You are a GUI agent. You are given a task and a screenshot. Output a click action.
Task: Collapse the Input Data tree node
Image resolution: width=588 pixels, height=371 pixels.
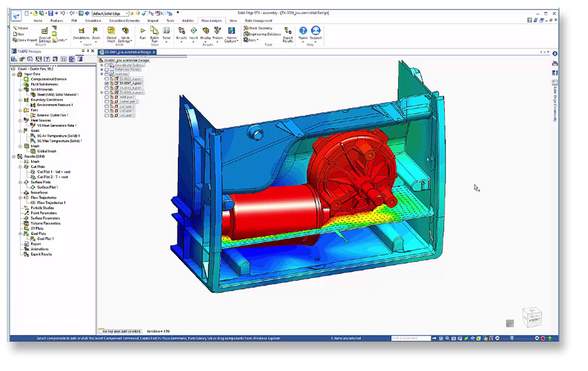[x=14, y=74]
